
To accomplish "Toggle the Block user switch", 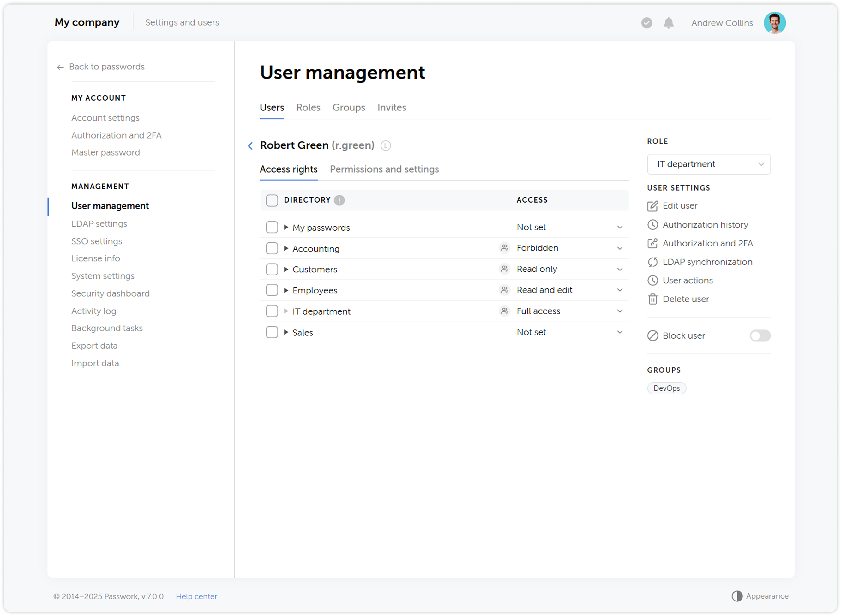I will (760, 335).
